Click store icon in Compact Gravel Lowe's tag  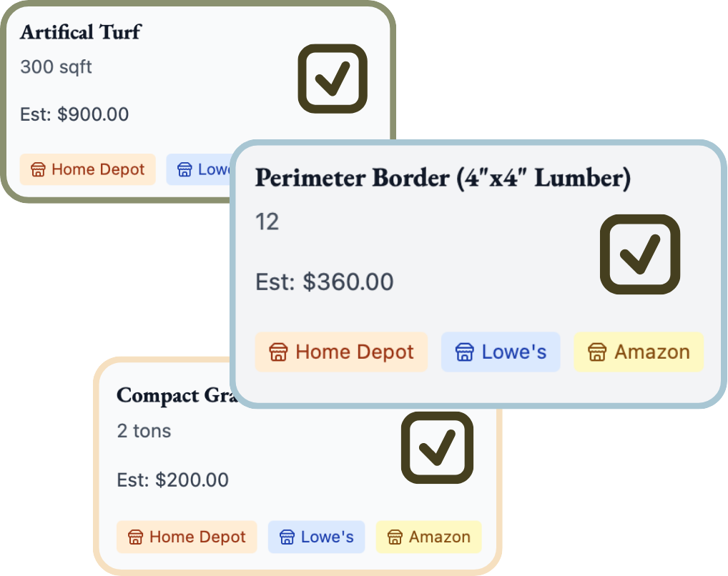[287, 537]
